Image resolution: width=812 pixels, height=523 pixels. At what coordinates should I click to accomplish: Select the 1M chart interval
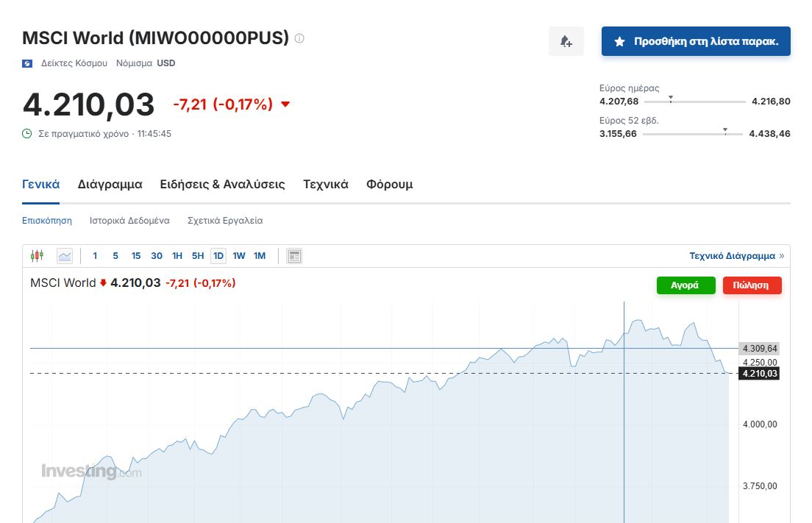point(260,256)
